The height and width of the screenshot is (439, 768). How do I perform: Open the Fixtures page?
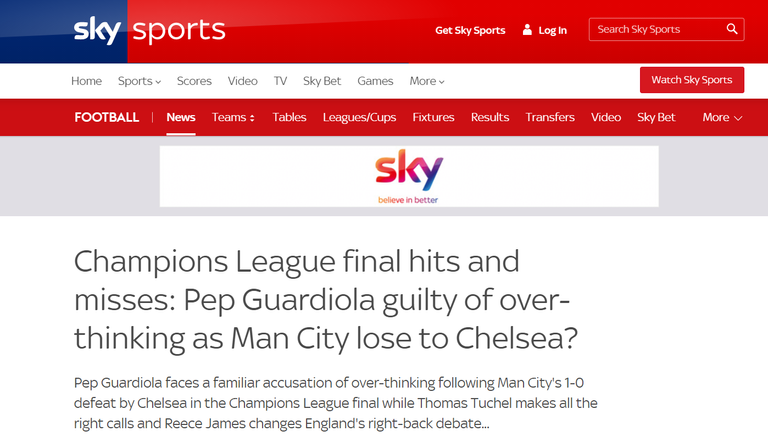(x=433, y=117)
